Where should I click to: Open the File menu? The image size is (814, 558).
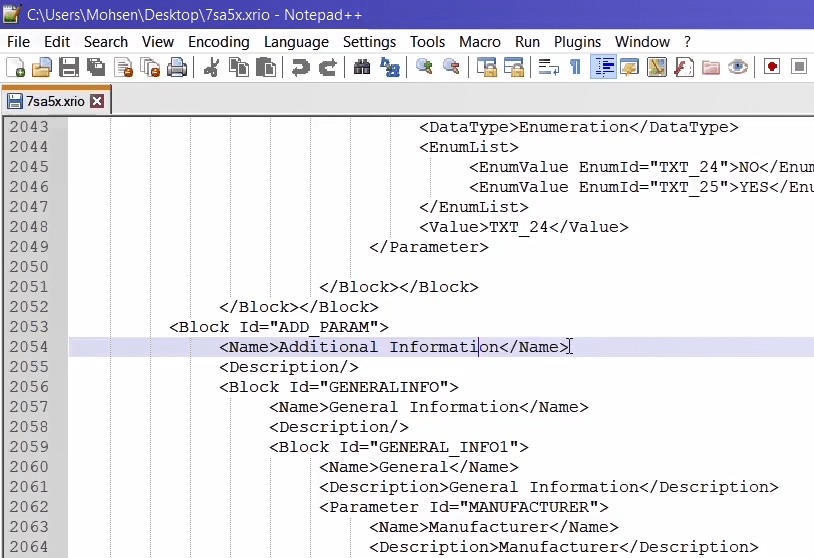pos(18,41)
